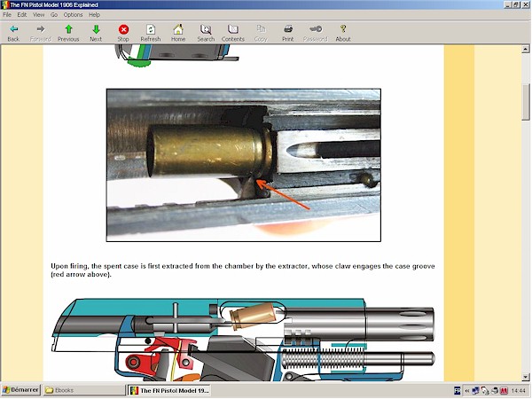The image size is (532, 399).
Task: Click the printer tray icon
Action: coord(495,390)
